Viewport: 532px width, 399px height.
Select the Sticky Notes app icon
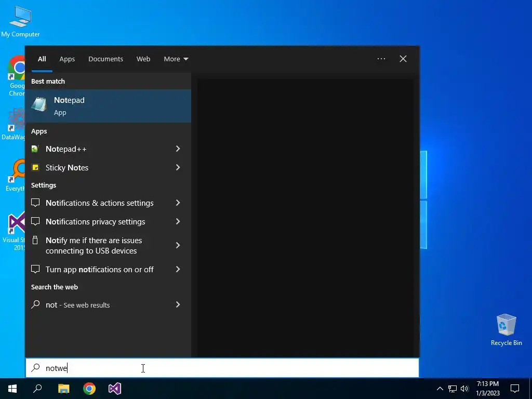click(x=35, y=167)
